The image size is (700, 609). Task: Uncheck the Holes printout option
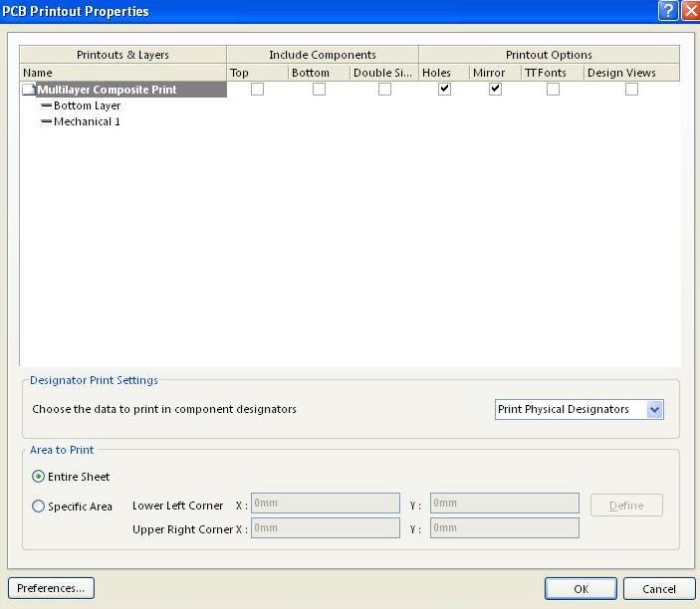point(444,90)
